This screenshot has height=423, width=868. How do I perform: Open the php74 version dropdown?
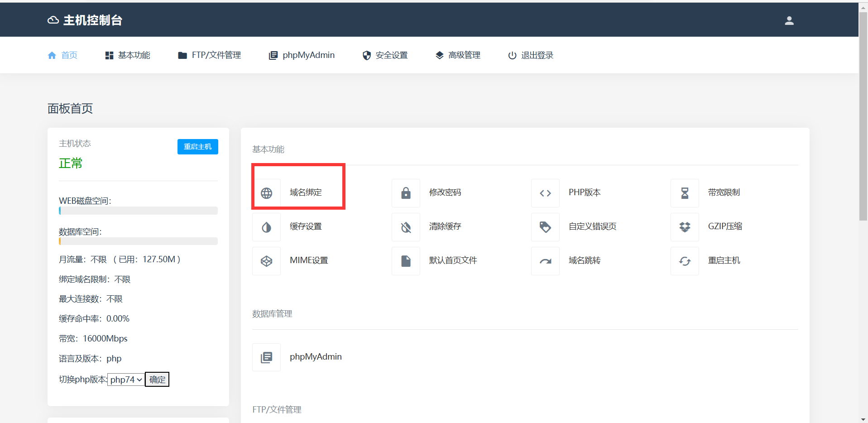[x=126, y=380]
